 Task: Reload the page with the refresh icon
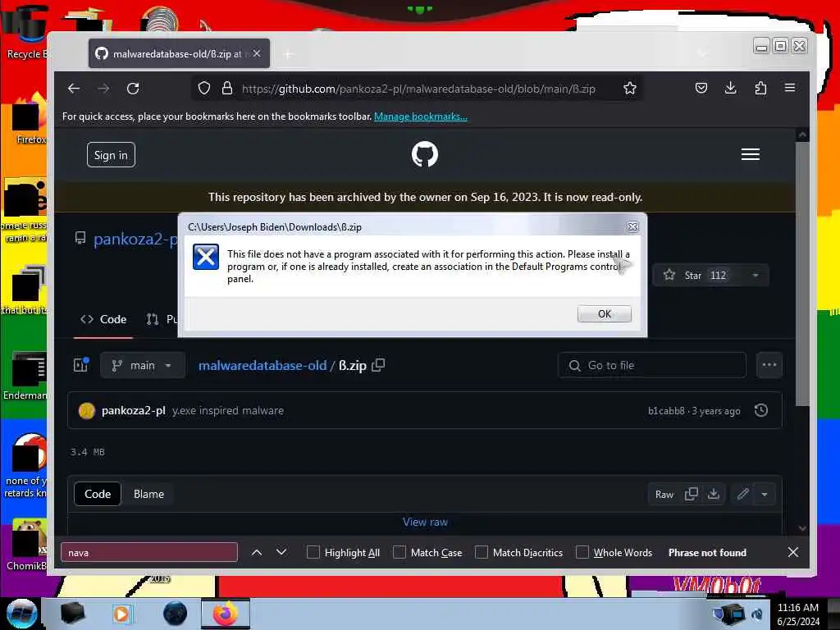[133, 89]
